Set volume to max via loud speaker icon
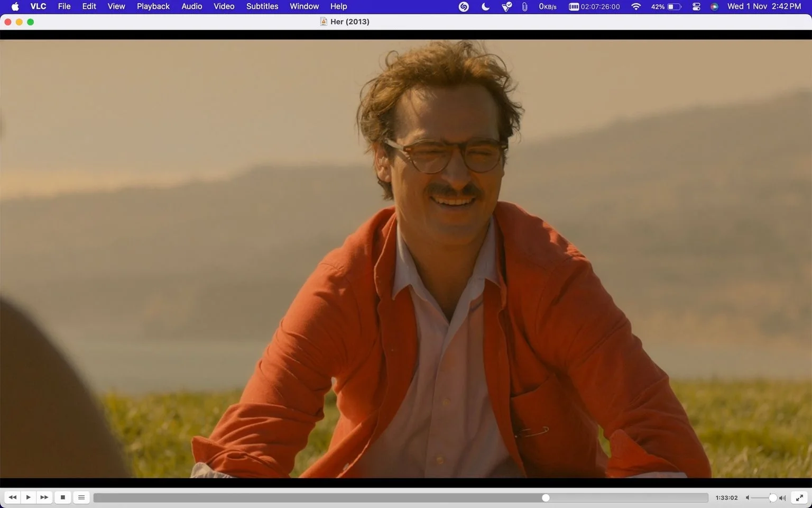The width and height of the screenshot is (812, 508). tap(782, 498)
